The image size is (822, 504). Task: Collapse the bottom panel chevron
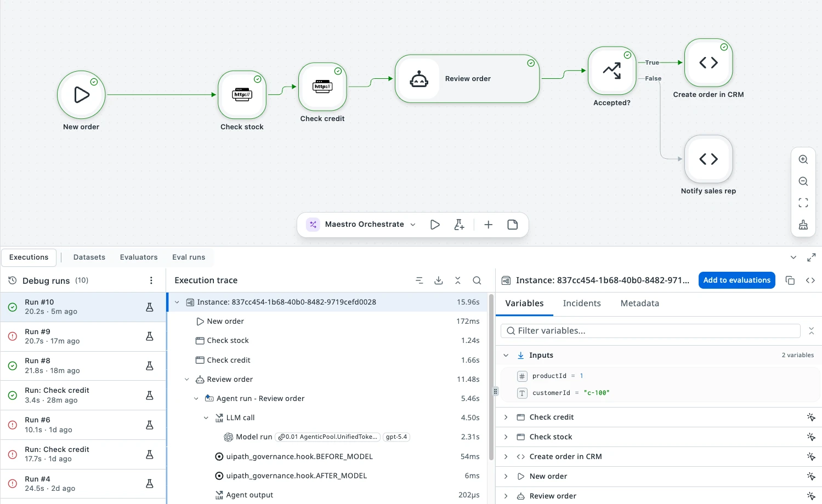(x=793, y=257)
